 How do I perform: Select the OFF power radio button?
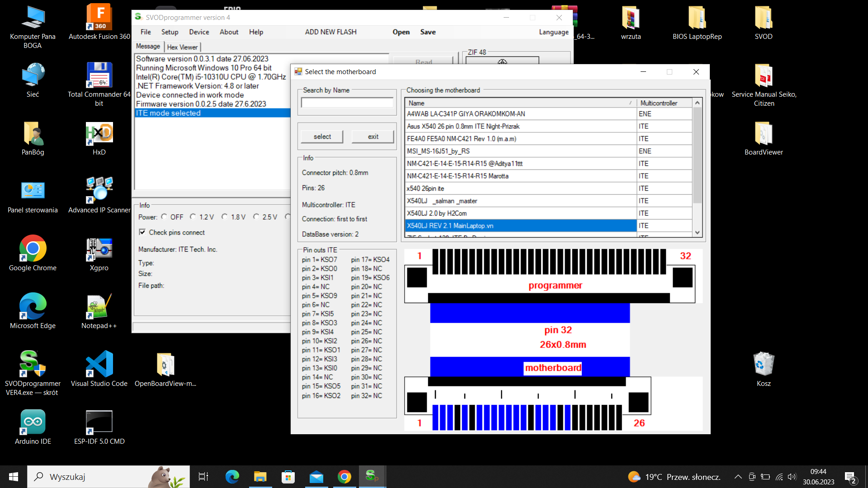164,217
